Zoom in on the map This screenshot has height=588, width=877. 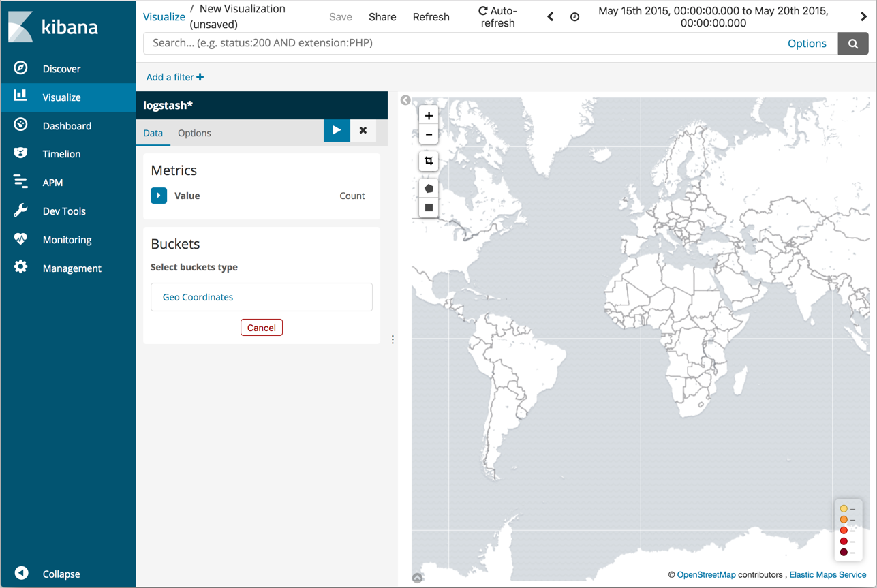coord(429,115)
